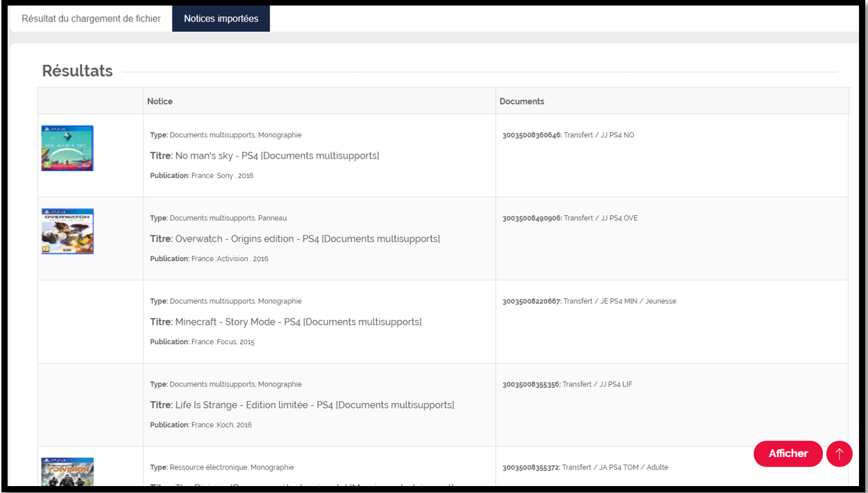Select document barcode 30035008355356
The image size is (868, 493).
(x=531, y=384)
